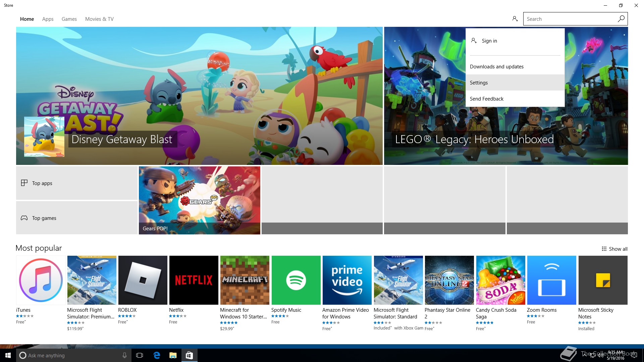Open the account profile icon

click(x=515, y=19)
